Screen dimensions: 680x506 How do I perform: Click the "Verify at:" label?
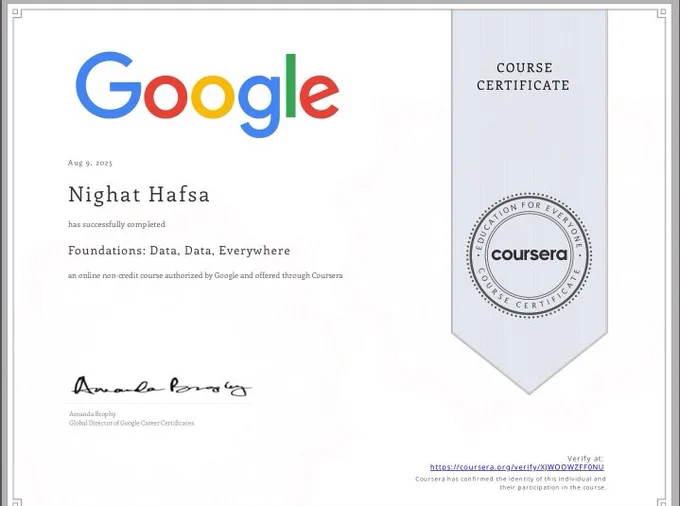pos(585,458)
